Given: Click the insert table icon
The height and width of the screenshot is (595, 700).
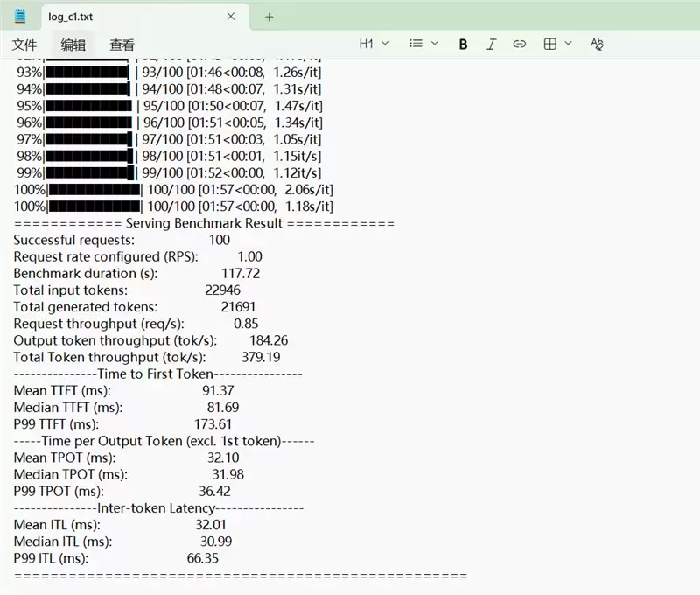Looking at the screenshot, I should point(550,44).
